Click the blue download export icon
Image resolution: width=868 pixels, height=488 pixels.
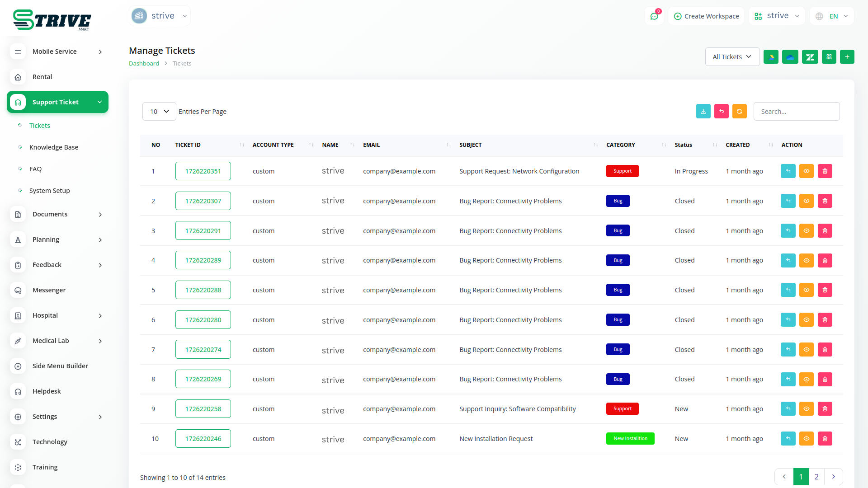click(703, 112)
